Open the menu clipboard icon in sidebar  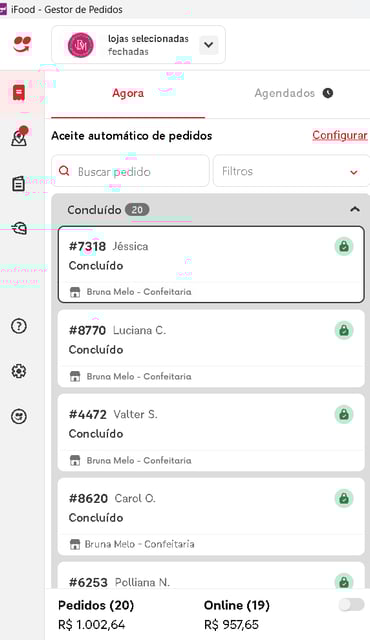pos(18,184)
